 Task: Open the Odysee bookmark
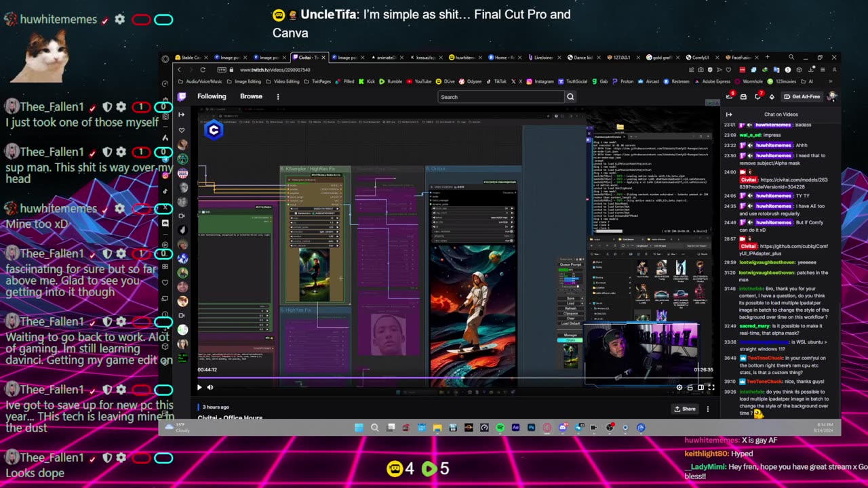click(470, 81)
